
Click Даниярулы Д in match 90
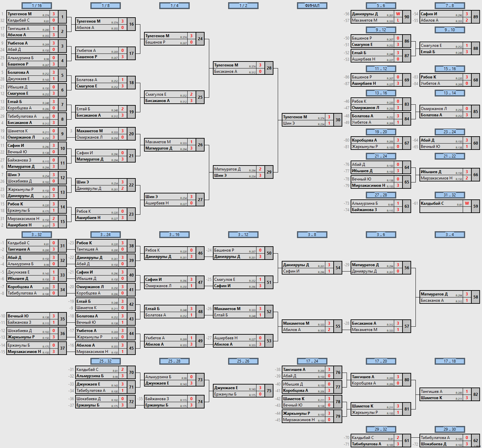[365, 14]
